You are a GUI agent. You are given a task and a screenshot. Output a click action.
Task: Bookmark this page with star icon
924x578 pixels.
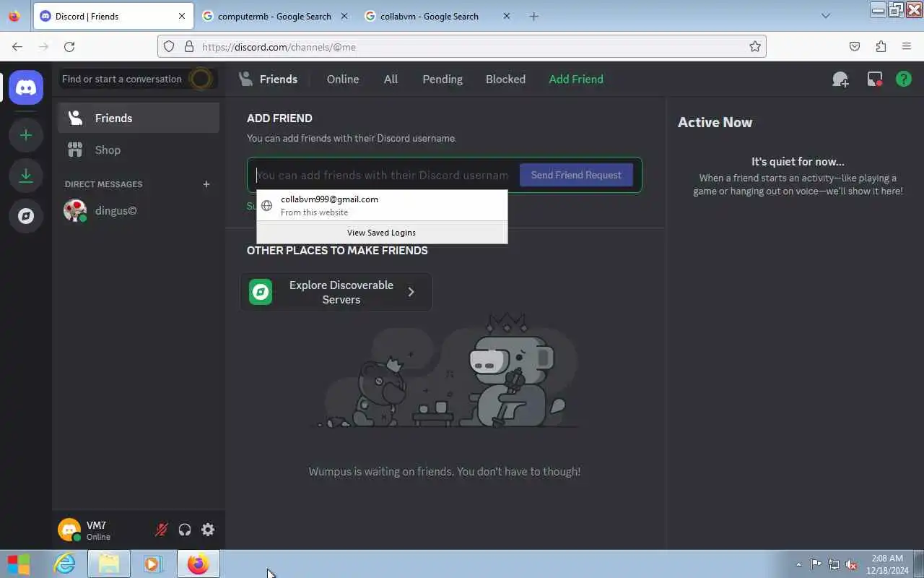(x=755, y=46)
